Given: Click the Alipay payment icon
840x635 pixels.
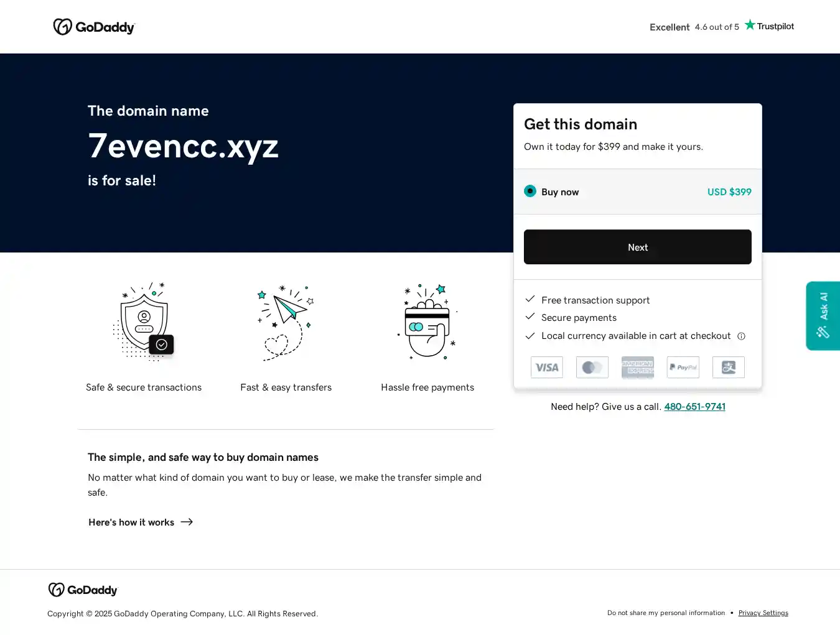Looking at the screenshot, I should pyautogui.click(x=728, y=368).
